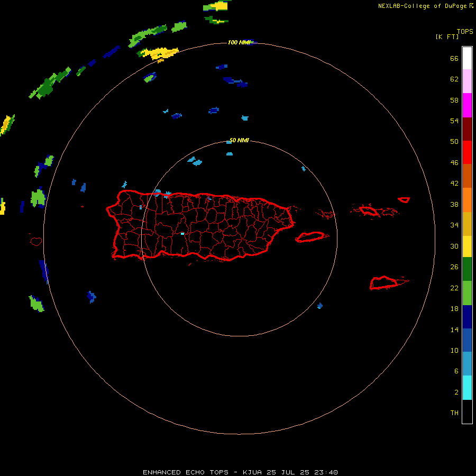Viewport: 476px width, 476px height.
Task: Select the "22" legend label
Action: coord(454,288)
